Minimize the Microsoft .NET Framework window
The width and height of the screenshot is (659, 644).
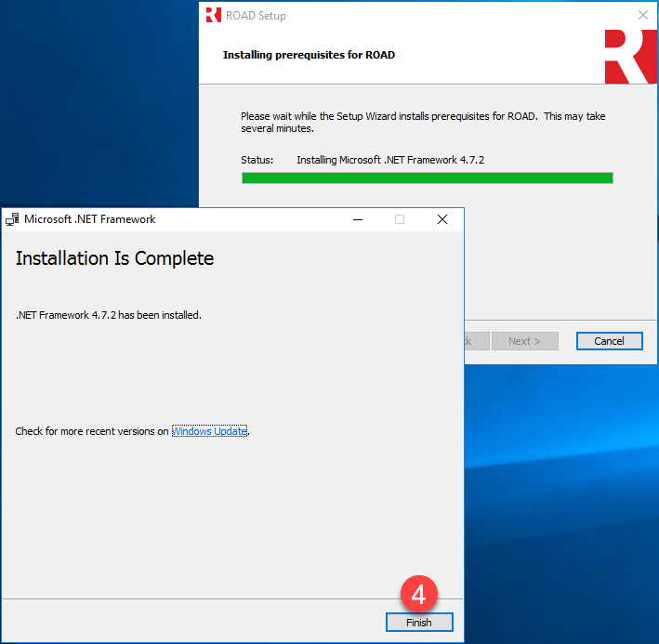pyautogui.click(x=358, y=220)
